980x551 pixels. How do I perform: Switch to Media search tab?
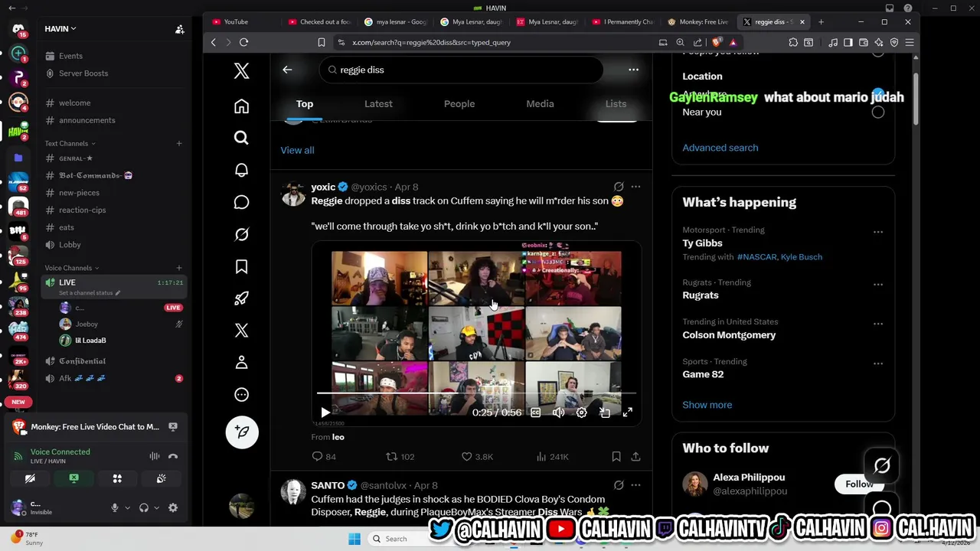coord(540,104)
